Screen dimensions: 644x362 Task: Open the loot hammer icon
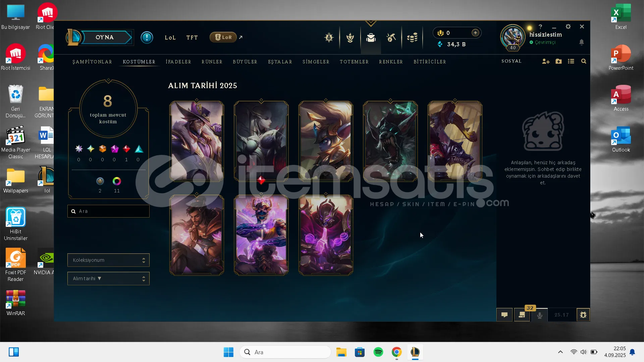391,38
